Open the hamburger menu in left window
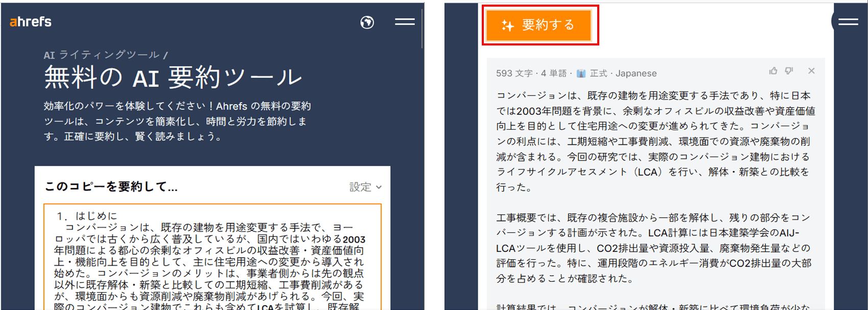Viewport: 868px width, 310px height. point(405,21)
